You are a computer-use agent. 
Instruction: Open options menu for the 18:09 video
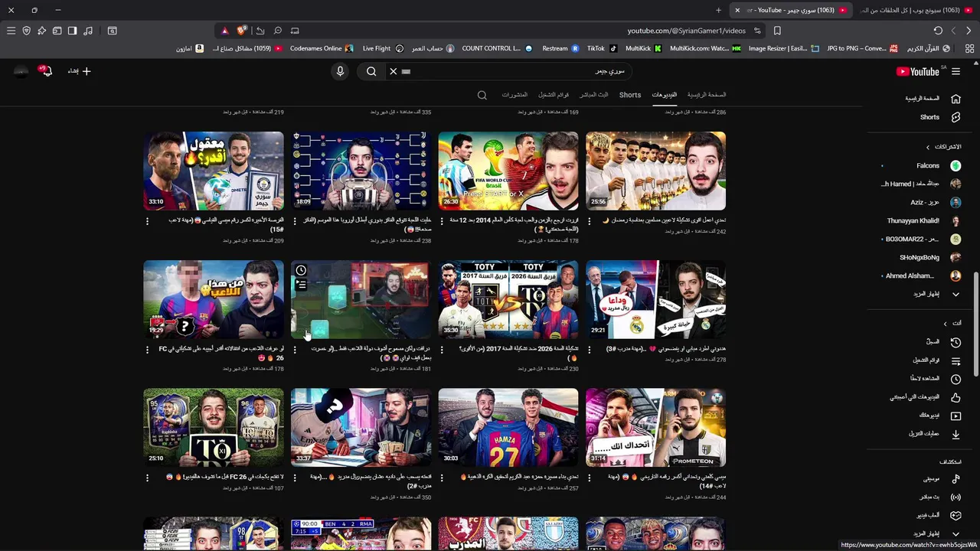295,221
